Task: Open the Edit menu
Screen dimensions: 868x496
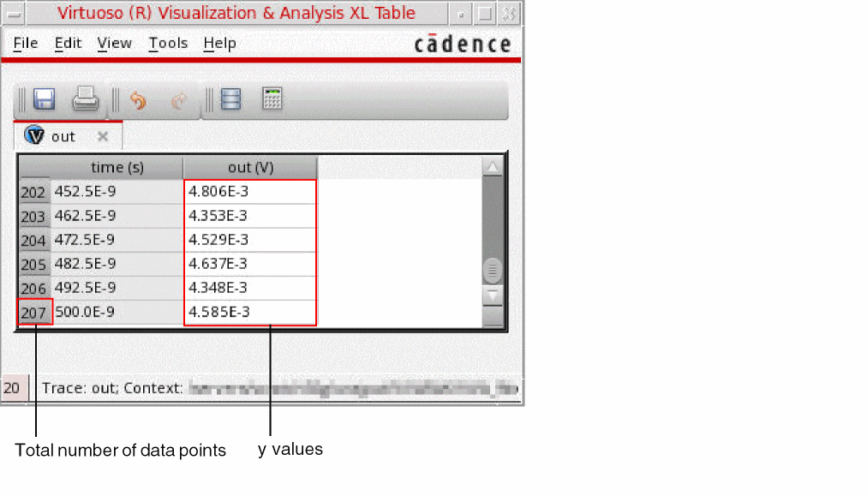Action: [68, 43]
